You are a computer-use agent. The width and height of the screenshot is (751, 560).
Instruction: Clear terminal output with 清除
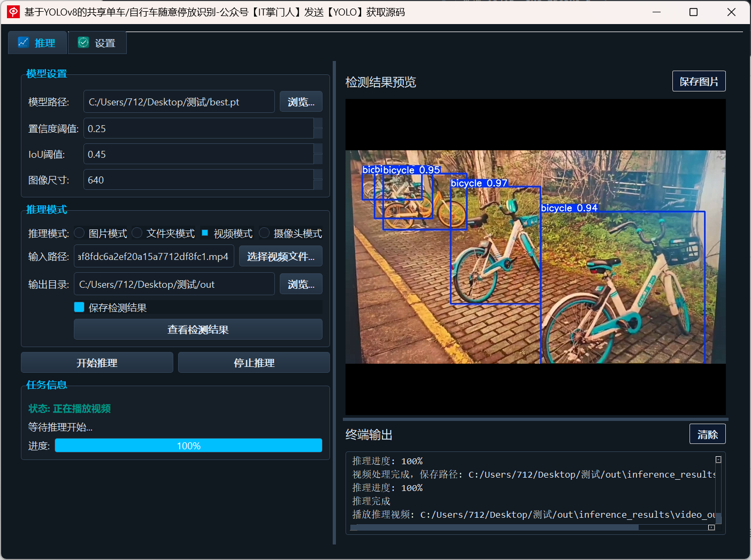[707, 434]
